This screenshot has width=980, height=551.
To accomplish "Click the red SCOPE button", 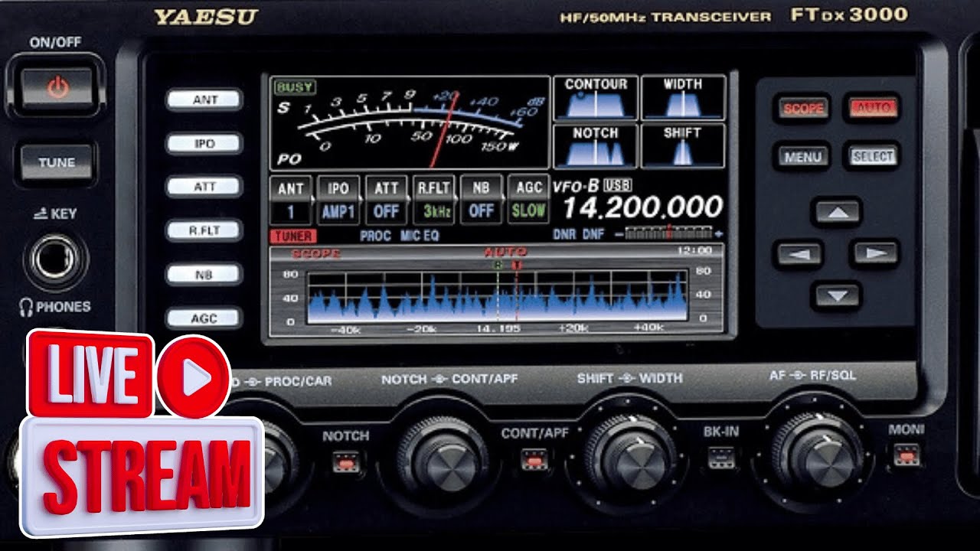I will click(x=803, y=108).
